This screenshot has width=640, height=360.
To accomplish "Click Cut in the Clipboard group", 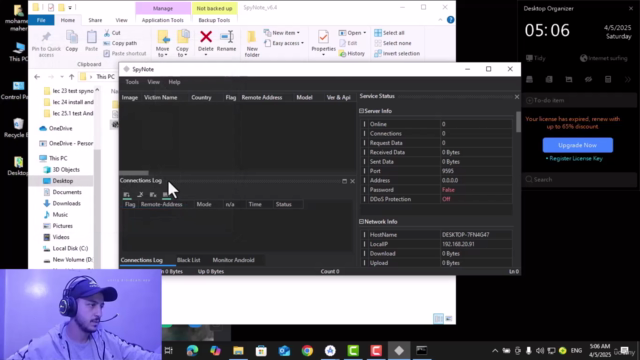I will [112, 33].
